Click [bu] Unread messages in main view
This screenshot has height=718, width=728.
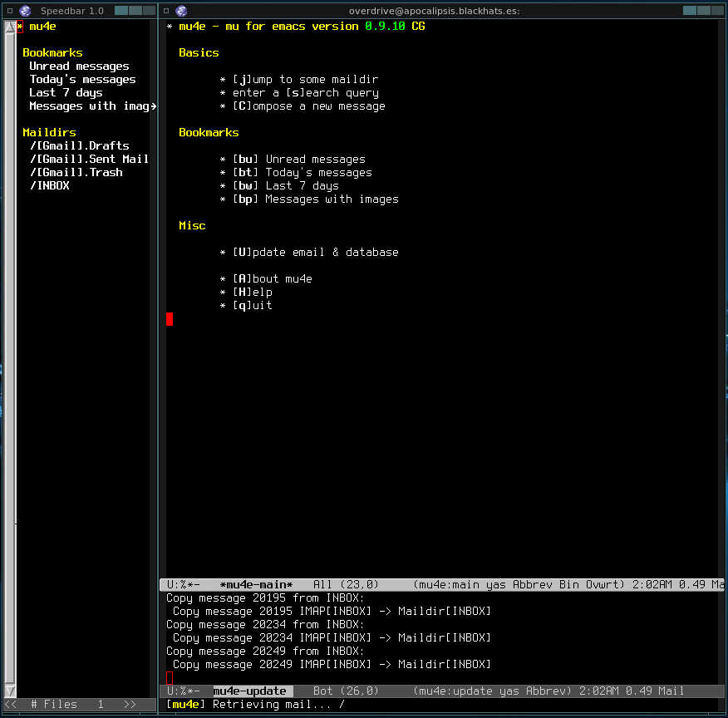[x=299, y=160]
